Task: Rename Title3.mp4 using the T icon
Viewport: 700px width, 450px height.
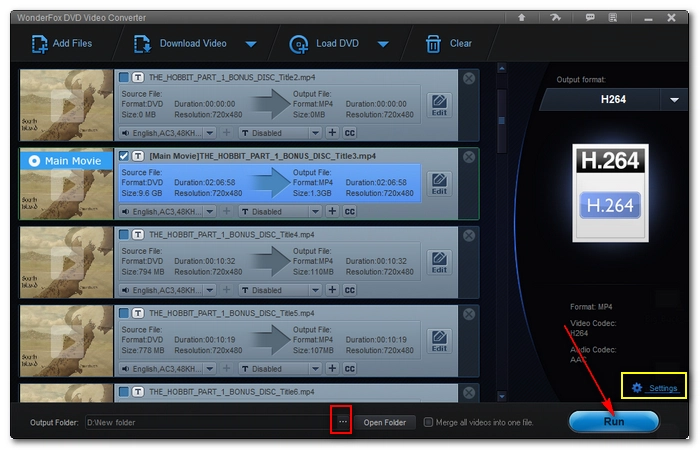Action: tap(138, 156)
